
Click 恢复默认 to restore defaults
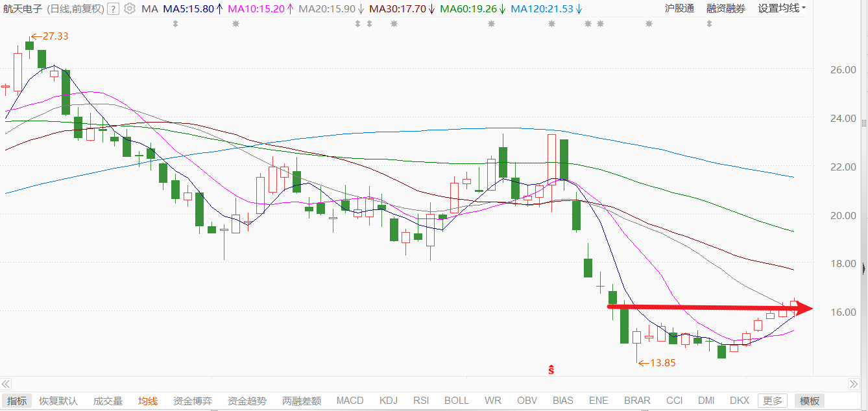[58, 401]
